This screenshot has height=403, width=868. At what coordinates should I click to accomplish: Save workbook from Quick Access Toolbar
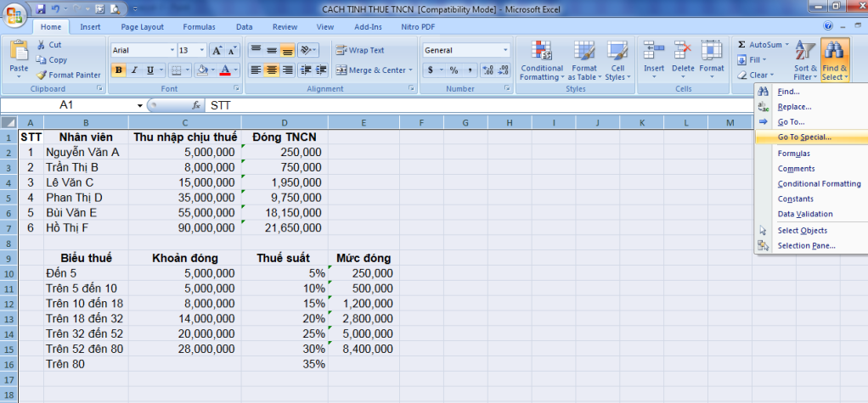pos(40,8)
